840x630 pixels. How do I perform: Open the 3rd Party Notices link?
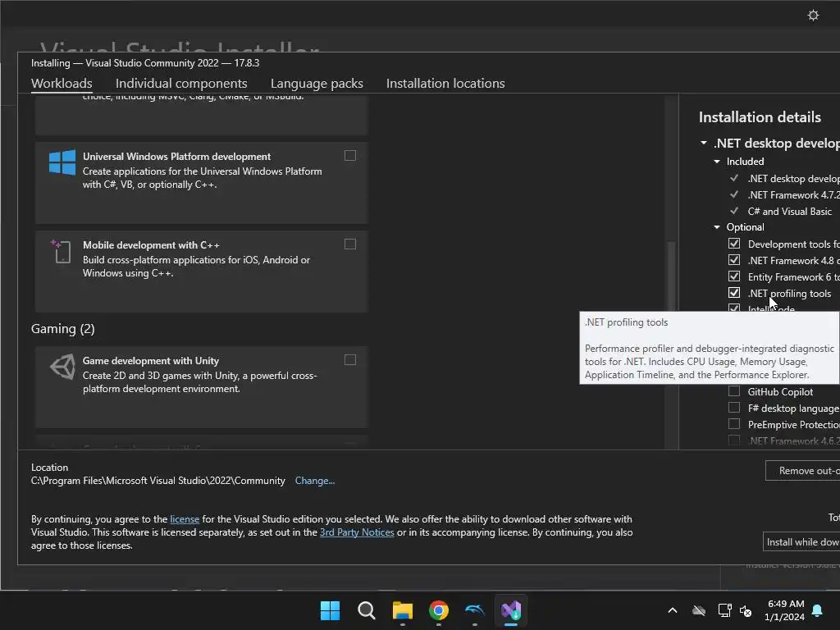[357, 532]
